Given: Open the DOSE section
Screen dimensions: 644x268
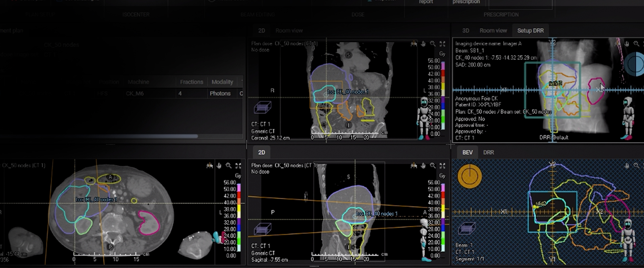Looking at the screenshot, I should (358, 14).
